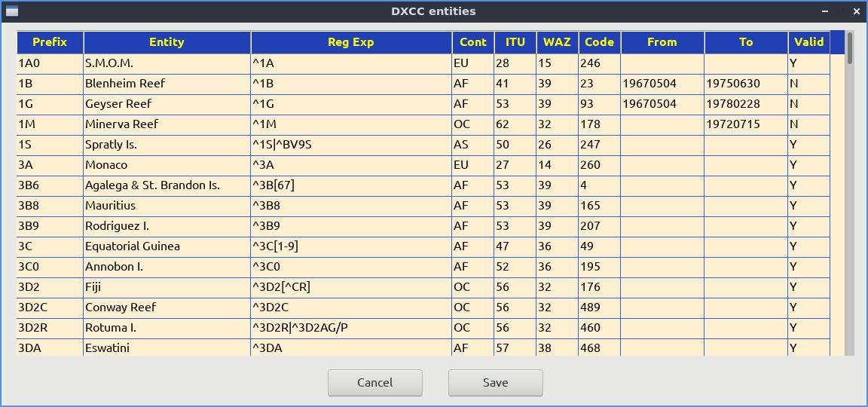Select the Rotuma I. entity cell
The height and width of the screenshot is (407, 868).
point(167,328)
